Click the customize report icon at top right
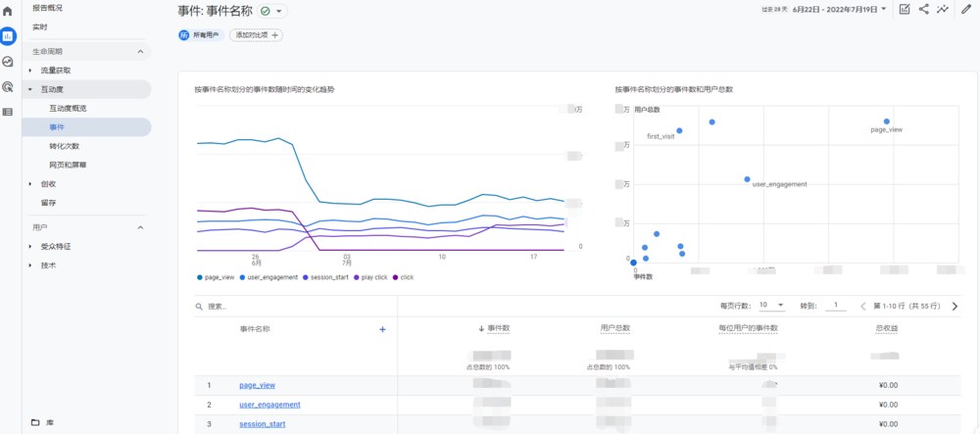Screen dimensions: 980x434 (904, 10)
